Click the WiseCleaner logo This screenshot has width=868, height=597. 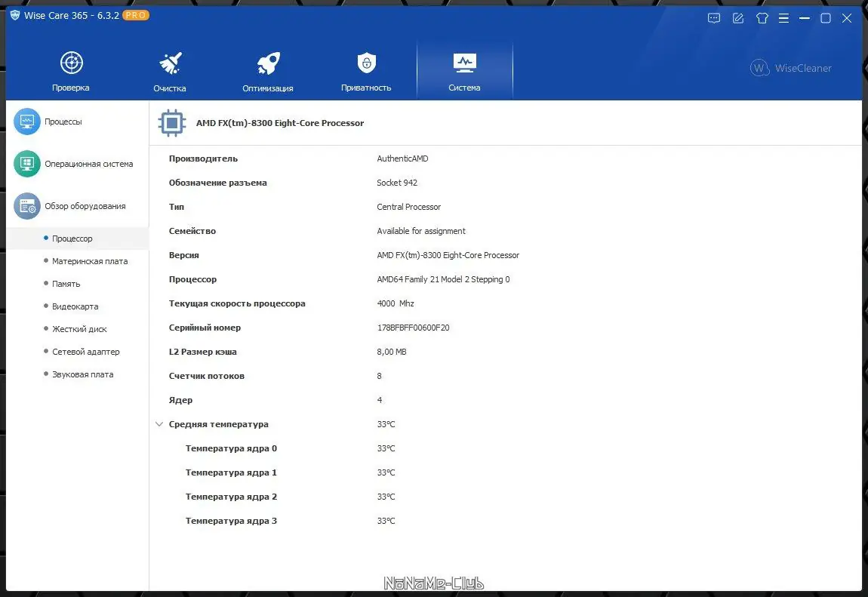click(791, 68)
